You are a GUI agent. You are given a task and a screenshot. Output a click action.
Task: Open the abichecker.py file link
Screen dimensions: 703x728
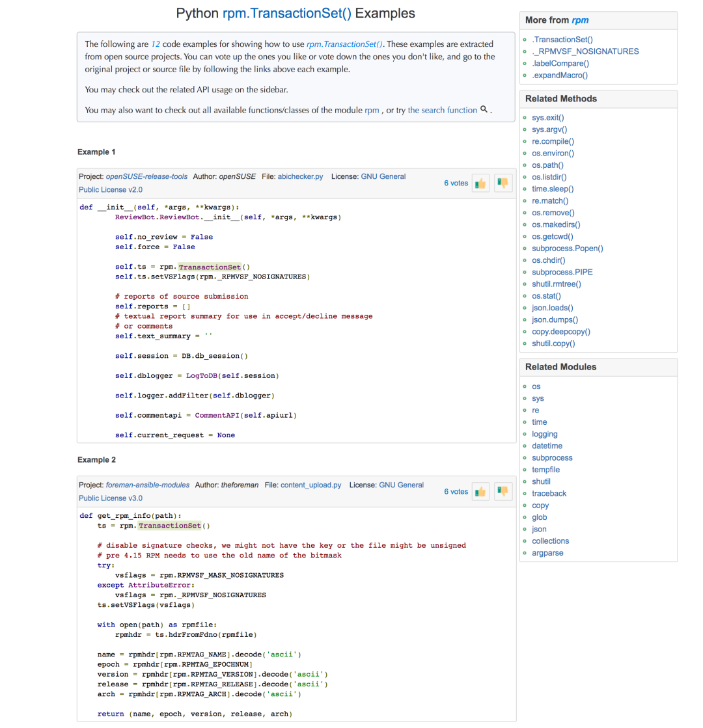click(300, 176)
